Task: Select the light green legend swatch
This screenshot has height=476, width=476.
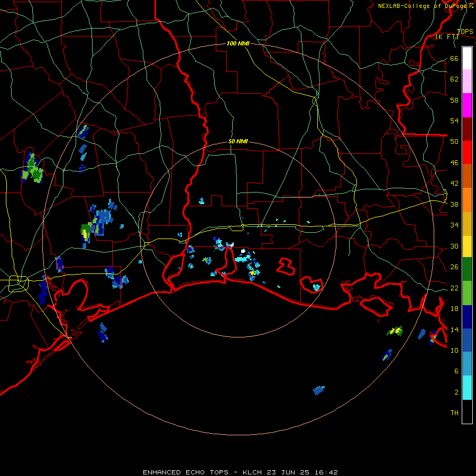Action: pyautogui.click(x=467, y=293)
